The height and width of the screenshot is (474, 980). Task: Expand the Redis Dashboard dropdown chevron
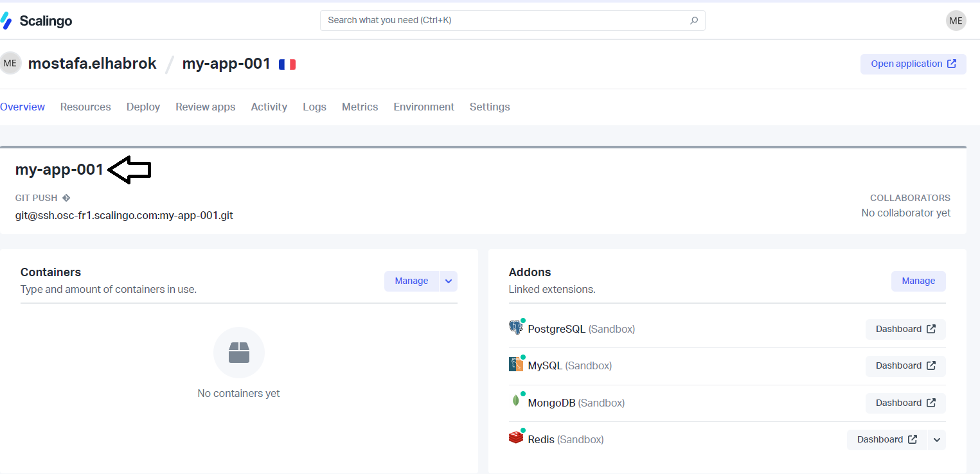tap(937, 439)
